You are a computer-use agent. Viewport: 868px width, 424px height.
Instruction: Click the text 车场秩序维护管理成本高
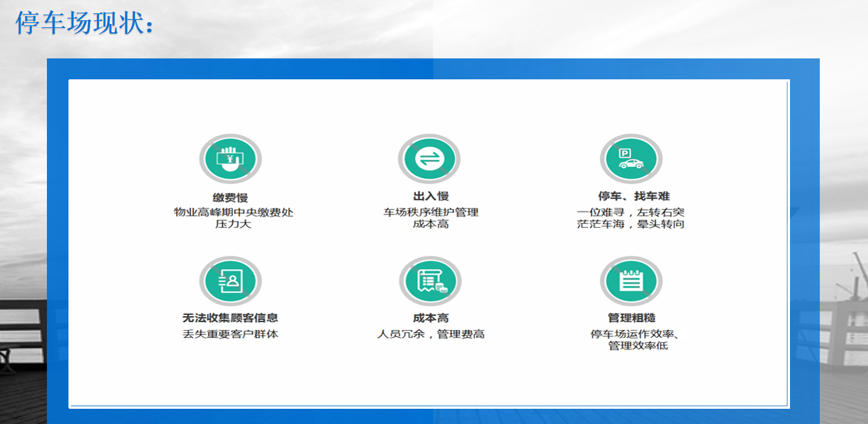tap(429, 218)
